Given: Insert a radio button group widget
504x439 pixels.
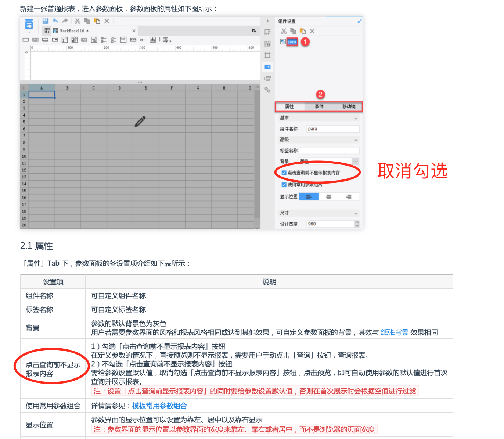Looking at the screenshot, I should coord(104,40).
